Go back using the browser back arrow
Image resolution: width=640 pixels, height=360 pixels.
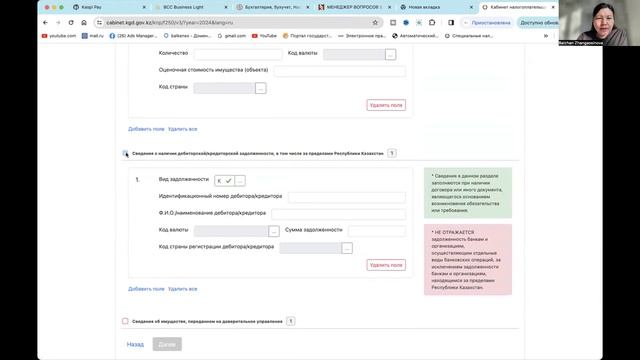coord(45,23)
